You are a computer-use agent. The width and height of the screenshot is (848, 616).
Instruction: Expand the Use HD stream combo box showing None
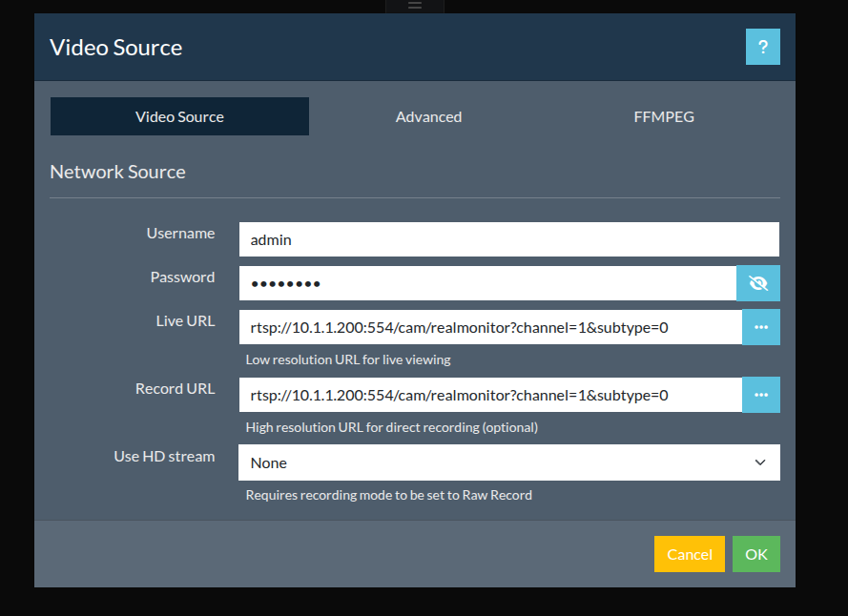point(496,462)
